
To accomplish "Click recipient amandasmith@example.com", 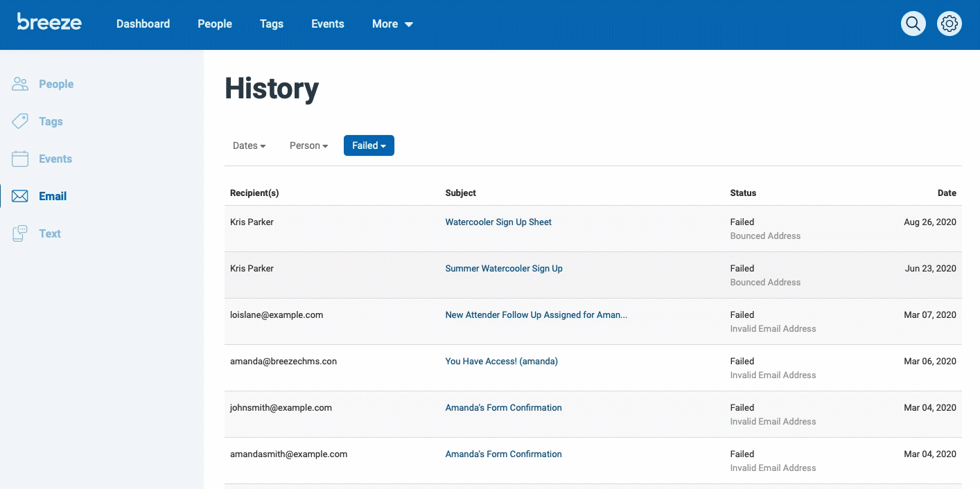I will click(x=288, y=454).
